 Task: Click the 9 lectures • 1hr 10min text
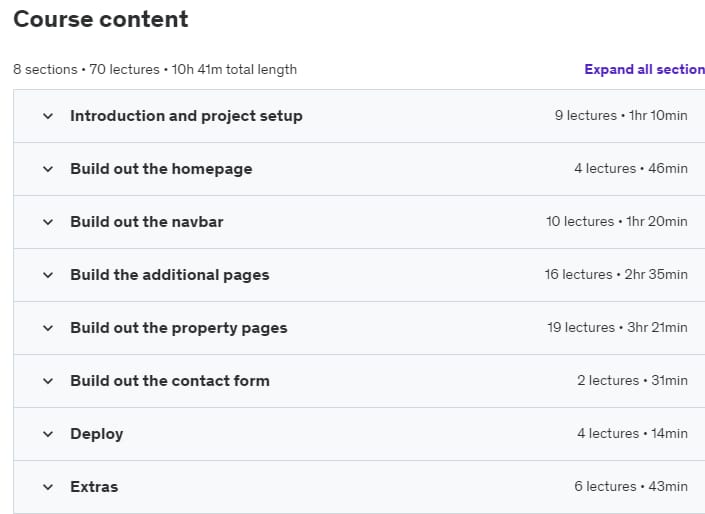click(x=621, y=116)
